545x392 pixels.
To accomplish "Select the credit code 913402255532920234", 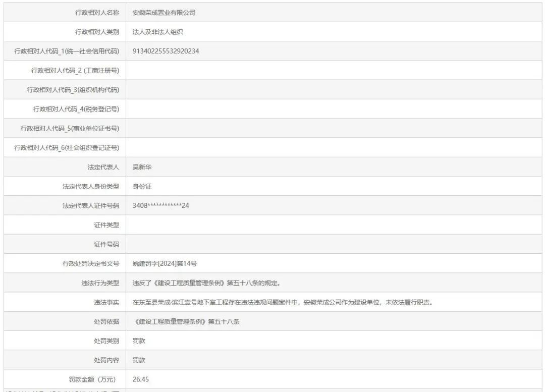I will point(166,51).
